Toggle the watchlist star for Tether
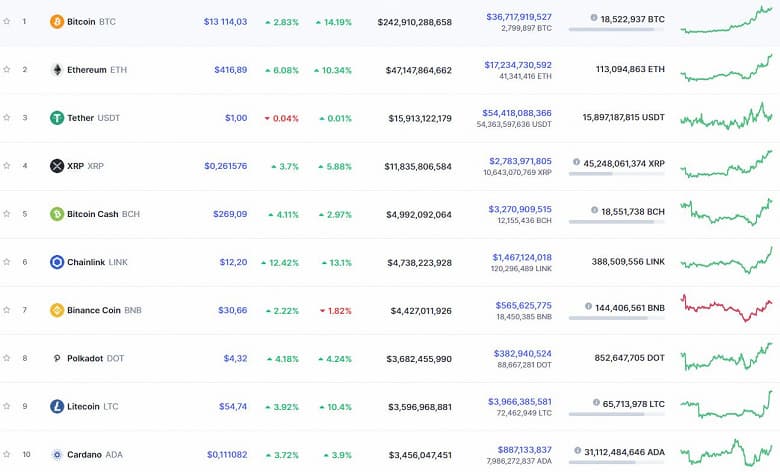 6,118
